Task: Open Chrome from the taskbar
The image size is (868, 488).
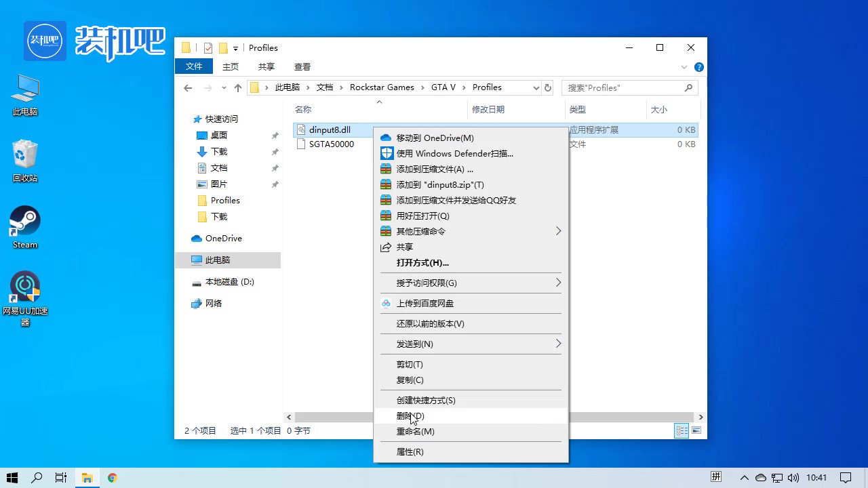Action: coord(113,478)
